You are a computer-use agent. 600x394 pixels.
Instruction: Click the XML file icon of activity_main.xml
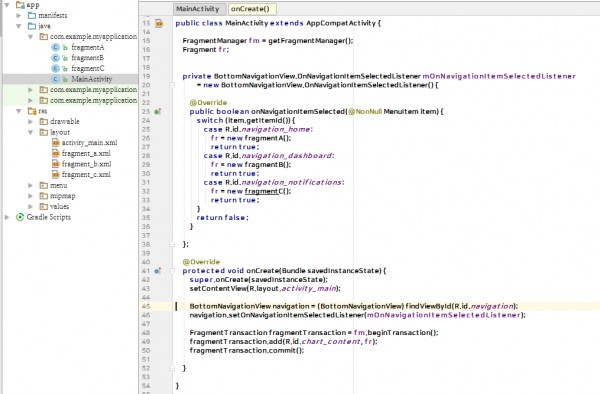point(56,143)
